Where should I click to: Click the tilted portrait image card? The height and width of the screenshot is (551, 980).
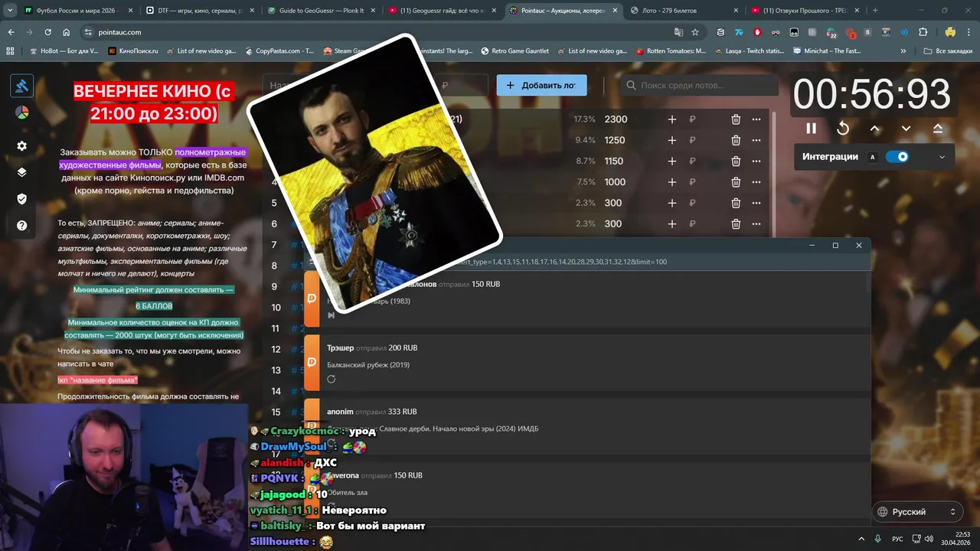(374, 173)
